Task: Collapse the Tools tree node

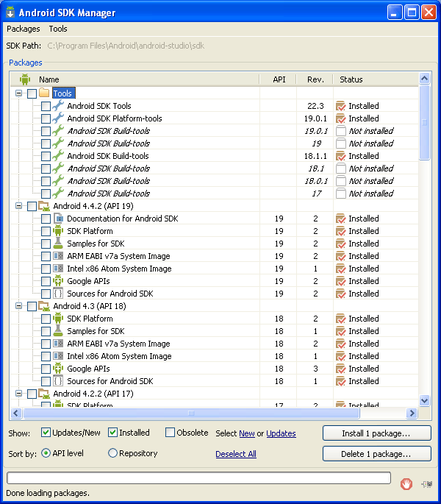Action: (18, 93)
